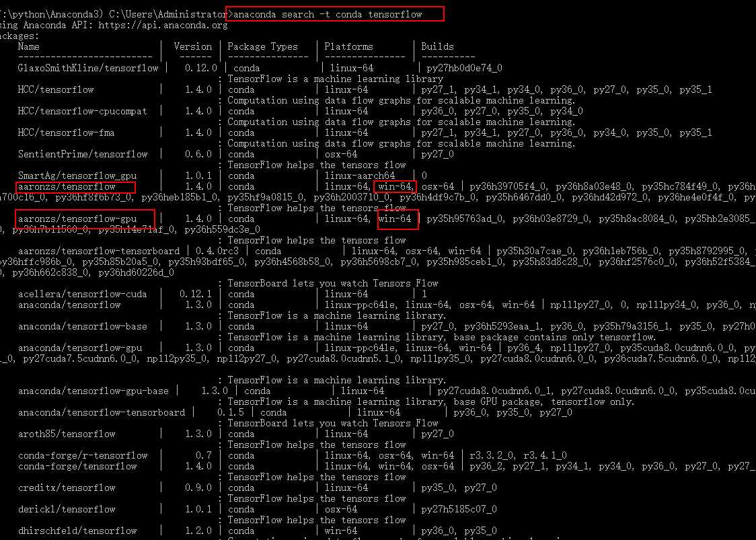Image resolution: width=756 pixels, height=540 pixels.
Task: Click the anaconda/tensorflow-gpu-base package name
Action: coord(93,391)
